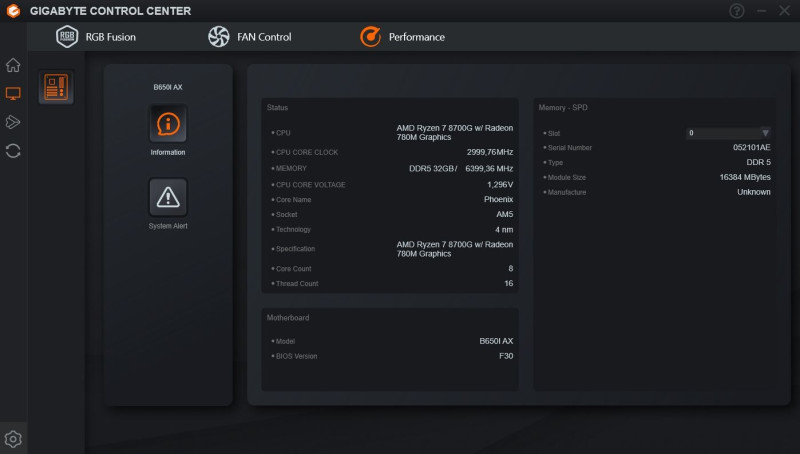
Task: Open the FAN Control tab
Action: click(x=249, y=37)
